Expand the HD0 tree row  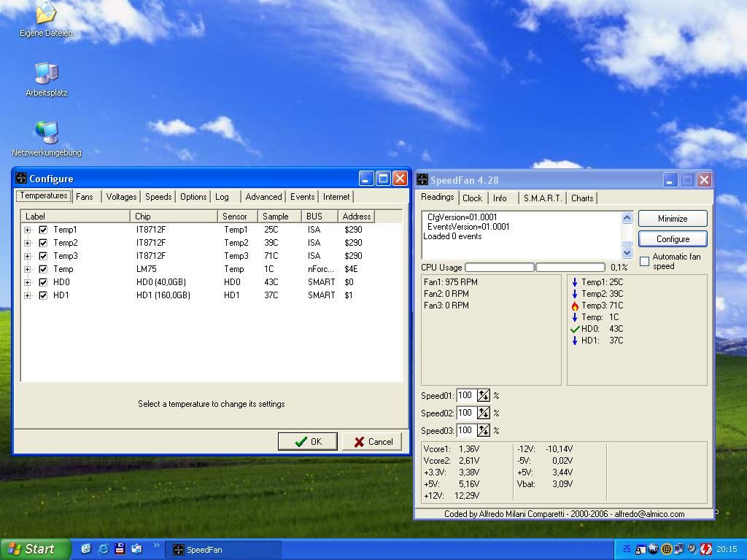point(27,282)
